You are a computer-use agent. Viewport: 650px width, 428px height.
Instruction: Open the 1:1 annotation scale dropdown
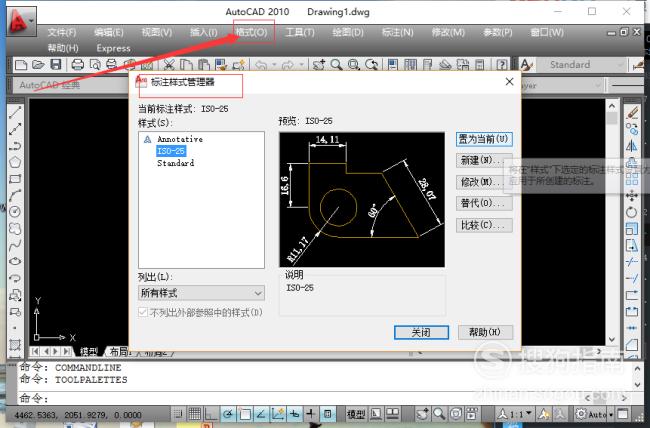point(515,413)
